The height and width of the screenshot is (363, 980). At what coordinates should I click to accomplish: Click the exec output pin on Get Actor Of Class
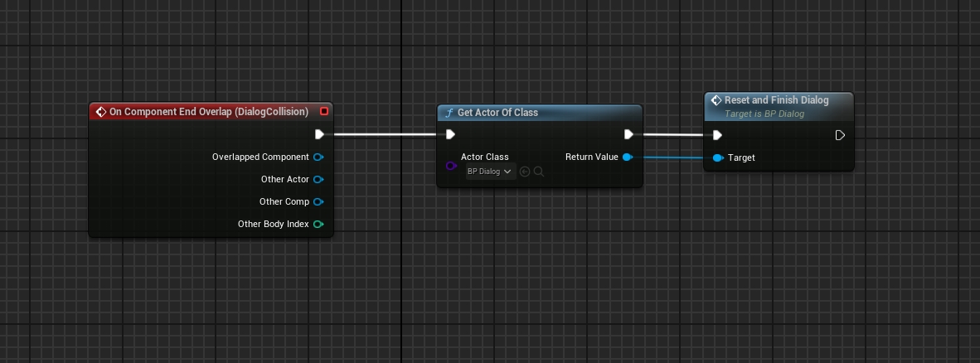pyautogui.click(x=628, y=134)
